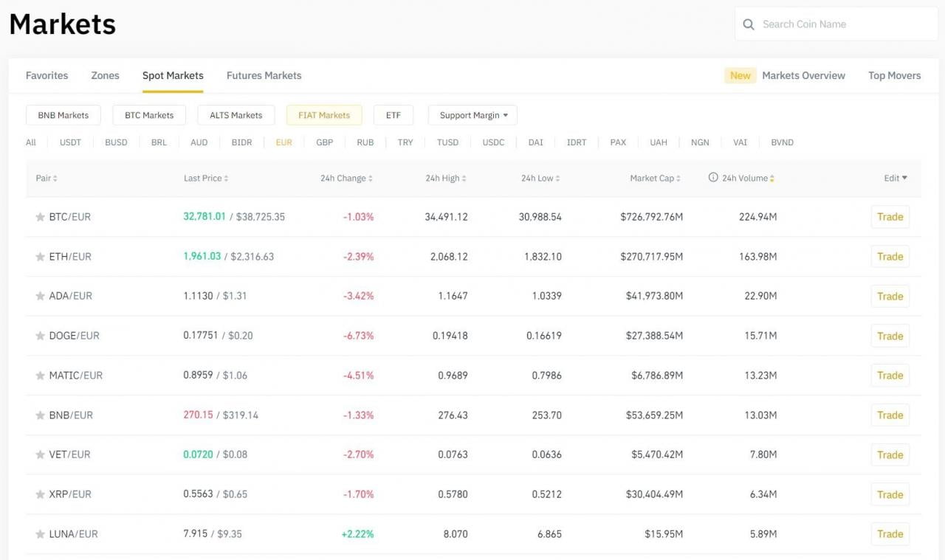
Task: Open the Support Margin dropdown
Action: point(472,115)
